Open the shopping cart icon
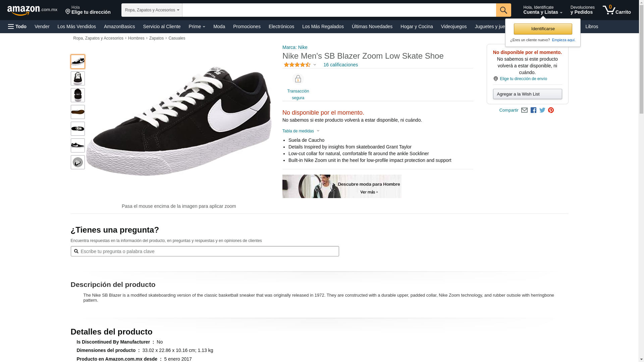Image resolution: width=644 pixels, height=362 pixels. [616, 10]
